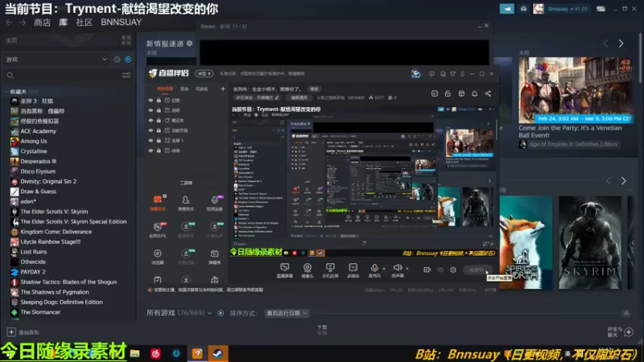The height and width of the screenshot is (362, 644).
Task: Open the gear settings beside 新情报速递
Action: [189, 43]
